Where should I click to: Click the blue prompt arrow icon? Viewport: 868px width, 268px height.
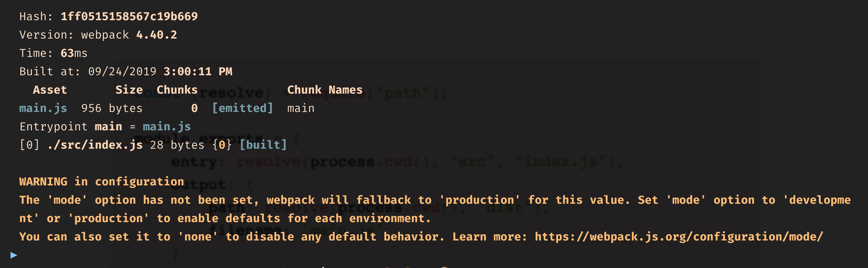[x=14, y=255]
